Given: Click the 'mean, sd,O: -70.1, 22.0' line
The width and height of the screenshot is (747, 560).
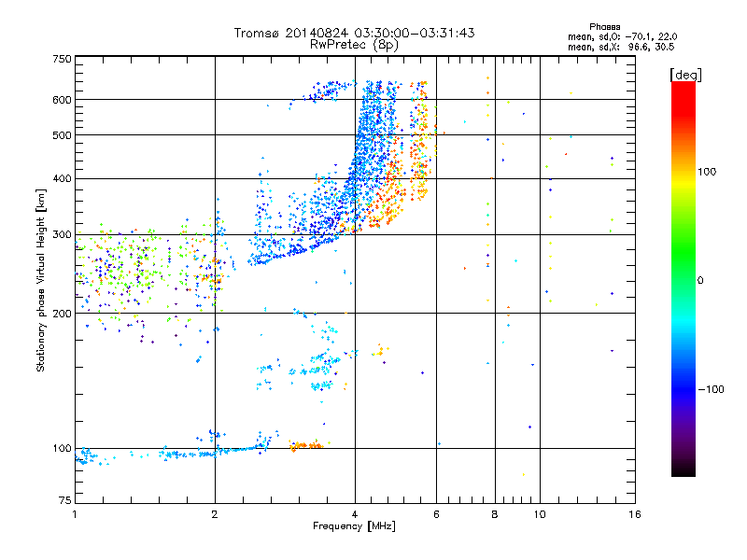Looking at the screenshot, I should tap(622, 36).
